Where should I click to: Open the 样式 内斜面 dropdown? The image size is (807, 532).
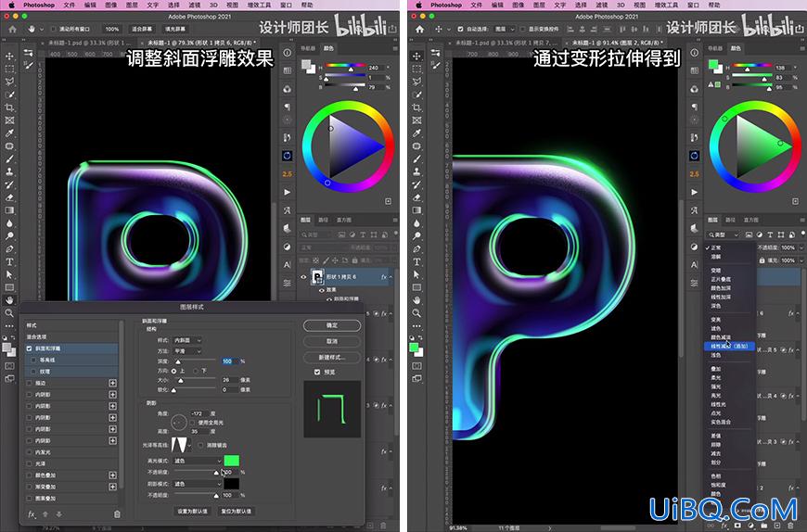coord(187,340)
